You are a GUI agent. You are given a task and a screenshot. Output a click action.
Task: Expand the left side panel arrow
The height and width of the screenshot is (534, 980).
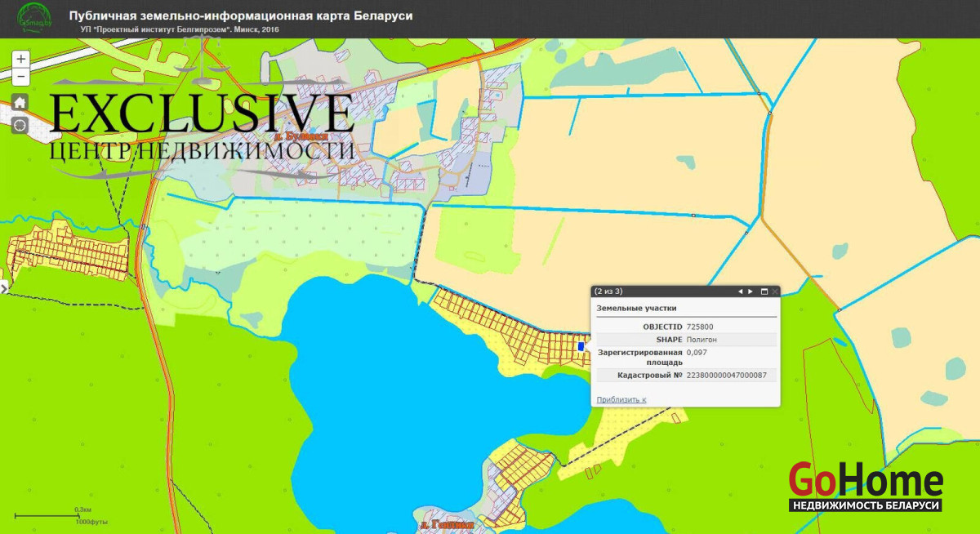3,287
